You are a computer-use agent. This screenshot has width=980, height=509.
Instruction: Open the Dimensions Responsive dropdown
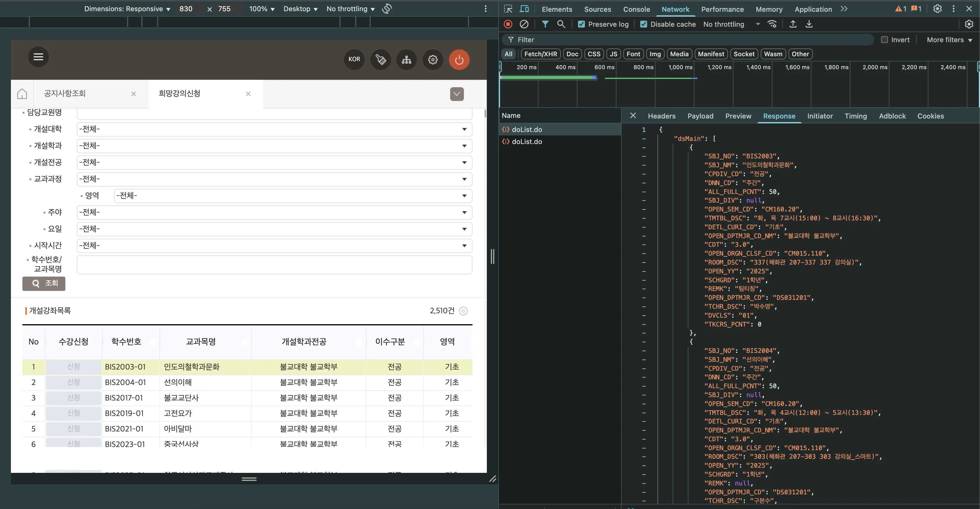127,9
